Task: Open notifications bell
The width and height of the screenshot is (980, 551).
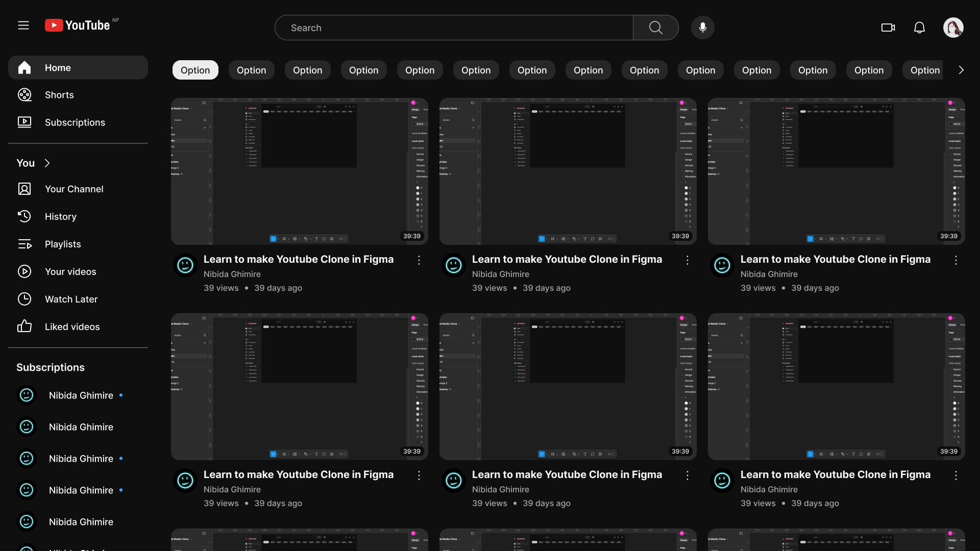Action: coord(919,28)
